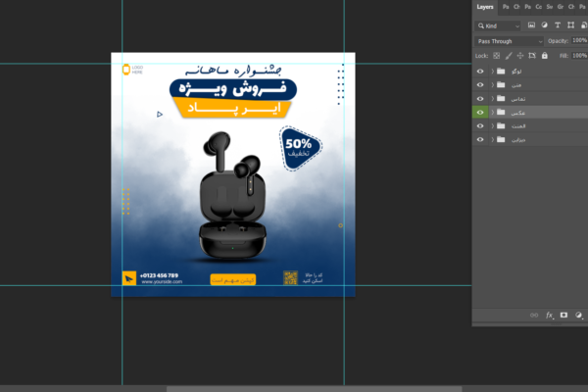The image size is (588, 392).
Task: Click folder icon of لوگو group
Action: tap(501, 71)
